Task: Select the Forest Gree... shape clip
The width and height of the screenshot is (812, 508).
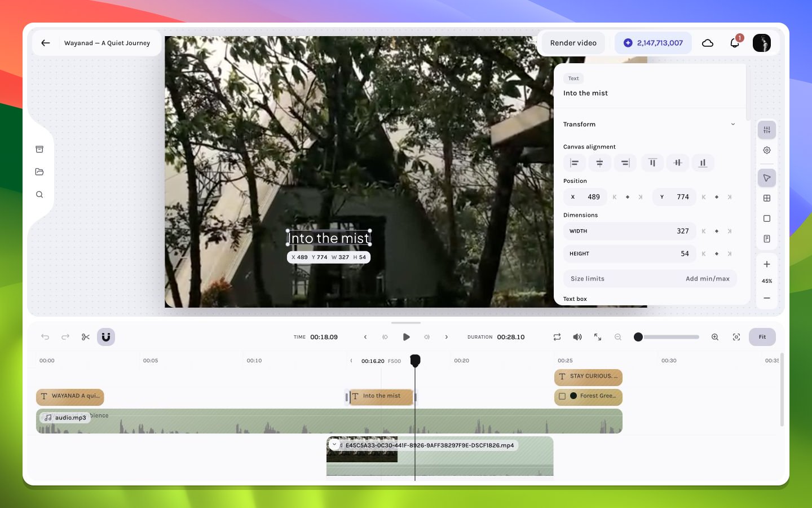Action: tap(588, 397)
